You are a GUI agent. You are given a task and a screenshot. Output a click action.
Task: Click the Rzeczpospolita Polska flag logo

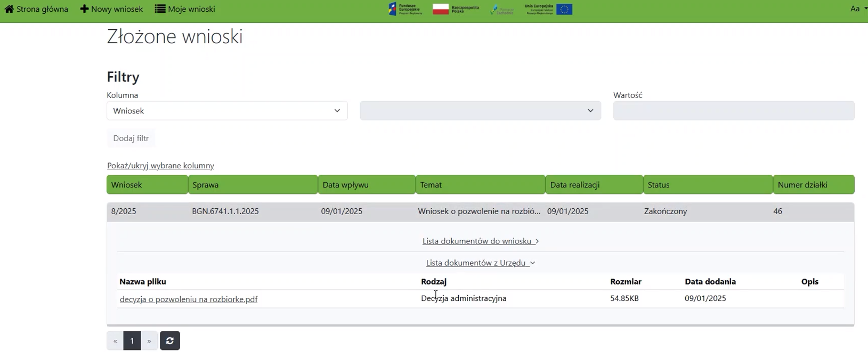coord(456,9)
